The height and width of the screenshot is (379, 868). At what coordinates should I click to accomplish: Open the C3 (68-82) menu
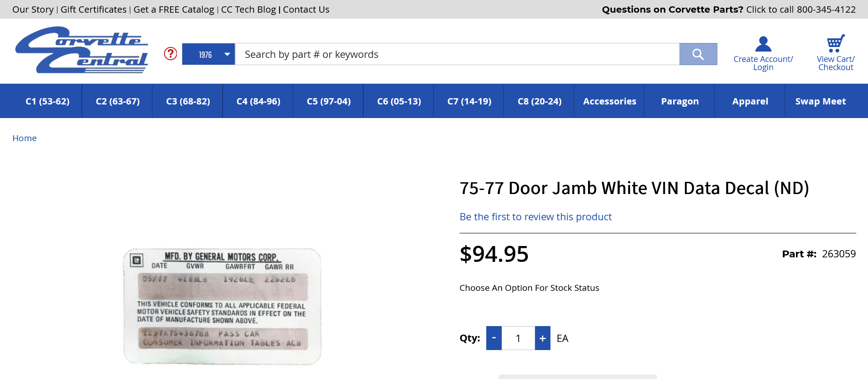coord(188,101)
